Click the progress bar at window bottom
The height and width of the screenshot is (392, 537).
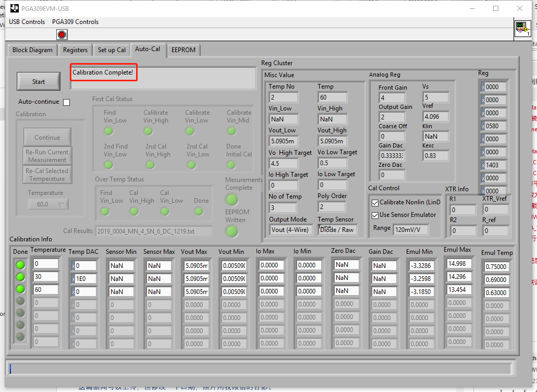pos(261,369)
